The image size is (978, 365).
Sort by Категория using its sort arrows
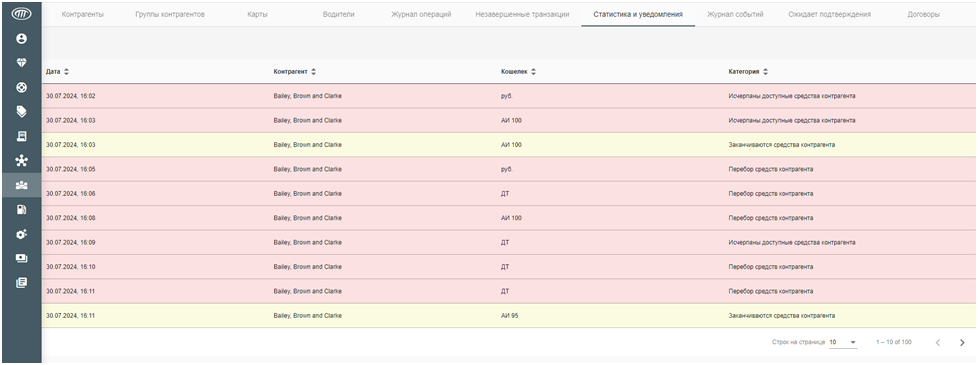click(766, 72)
